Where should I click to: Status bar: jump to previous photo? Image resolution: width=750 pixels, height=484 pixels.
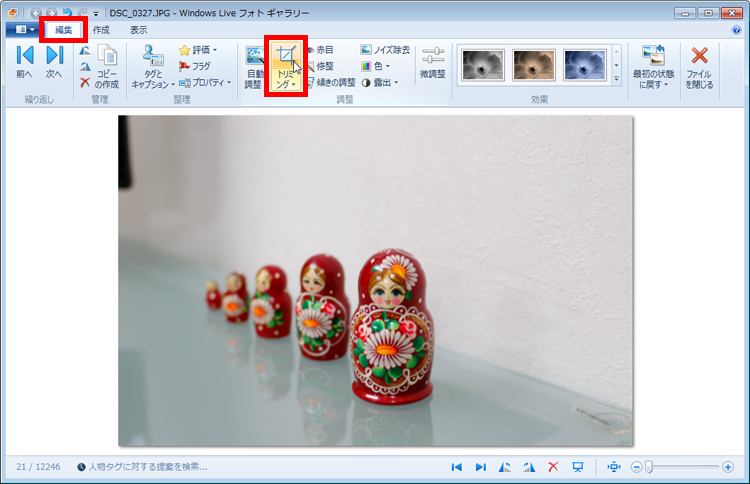(x=457, y=467)
